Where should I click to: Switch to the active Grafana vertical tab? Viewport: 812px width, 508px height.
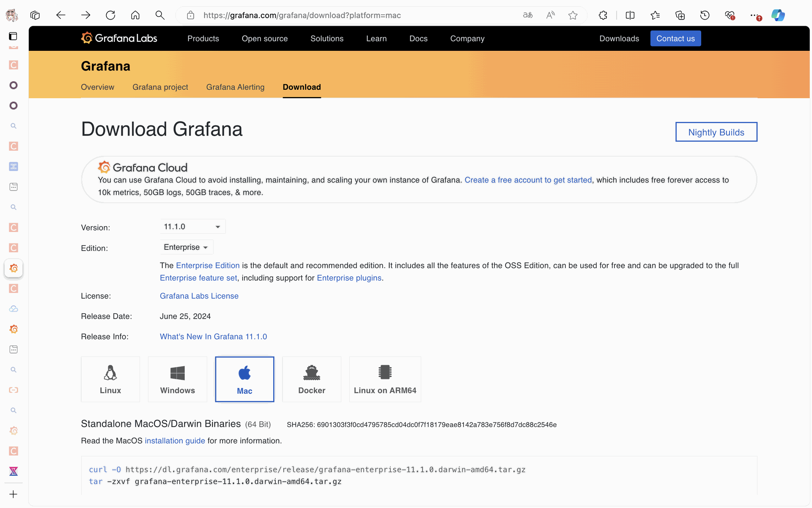click(x=14, y=268)
